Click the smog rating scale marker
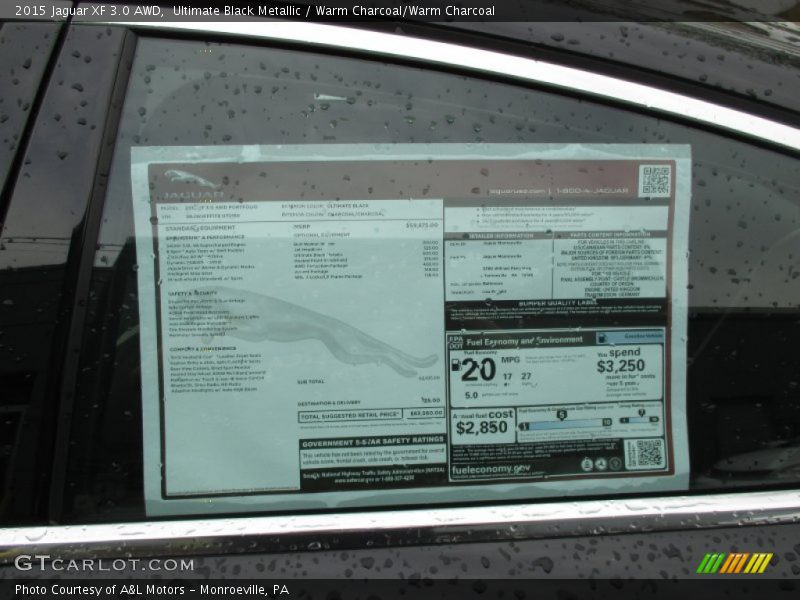 pyautogui.click(x=641, y=413)
